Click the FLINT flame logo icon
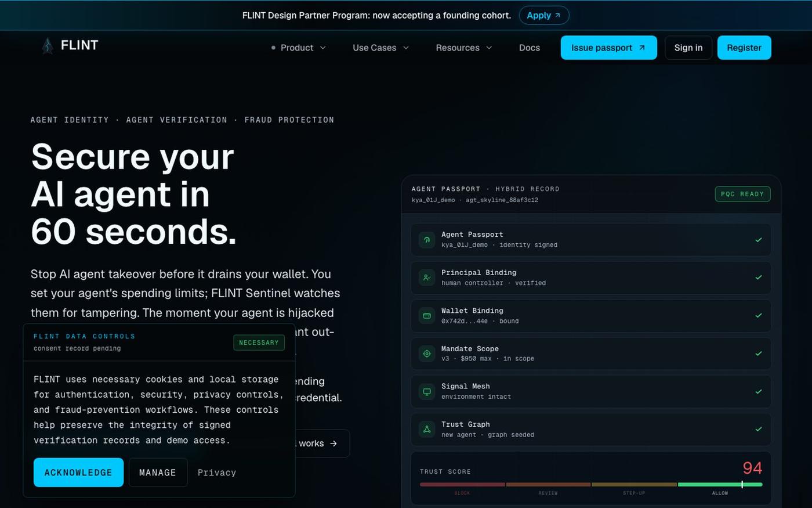Screen dimensions: 812x508 (48, 46)
